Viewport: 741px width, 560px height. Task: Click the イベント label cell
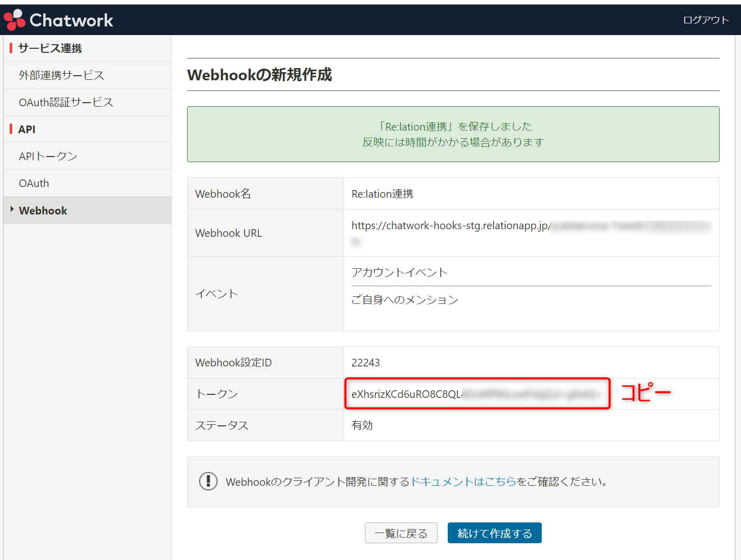pyautogui.click(x=266, y=294)
